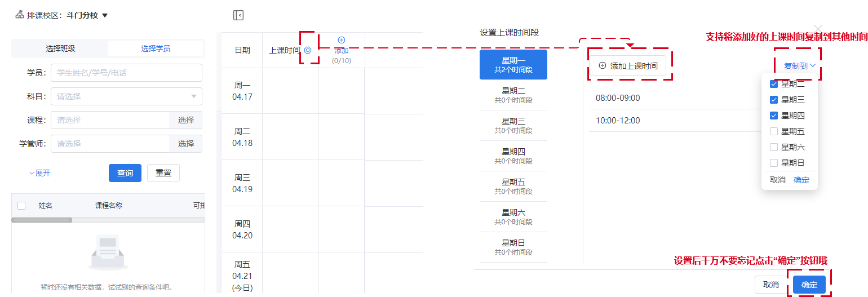Click 取消 in copy-to popup
Image resolution: width=868 pixels, height=297 pixels.
(778, 180)
